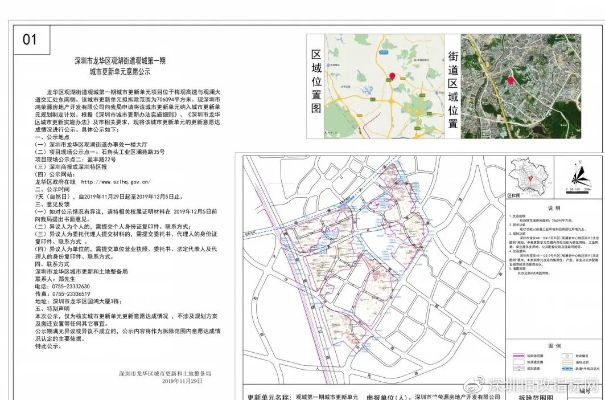The image size is (605, 400).
Task: Select the phone line "电话: 0755-23332630"
Action: 63,287
